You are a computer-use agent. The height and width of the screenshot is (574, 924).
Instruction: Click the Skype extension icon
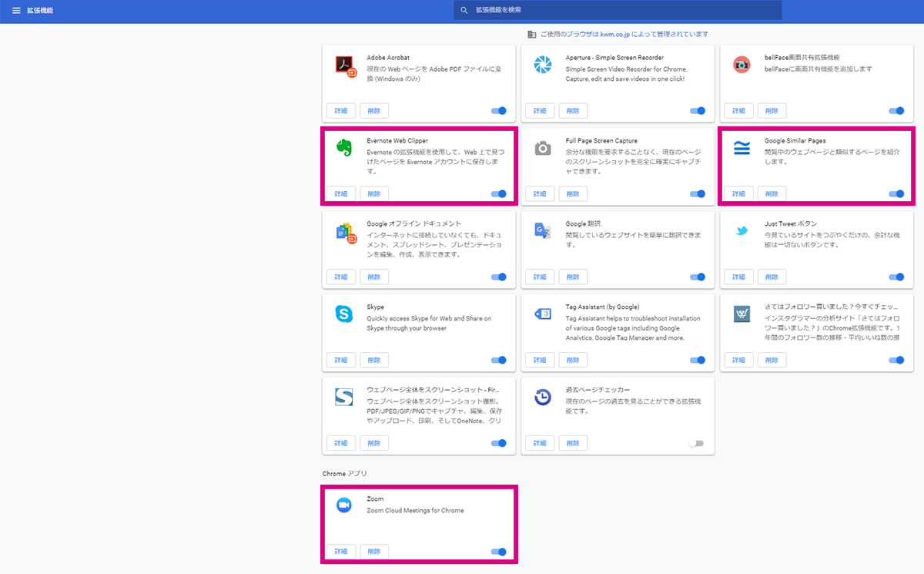point(344,314)
